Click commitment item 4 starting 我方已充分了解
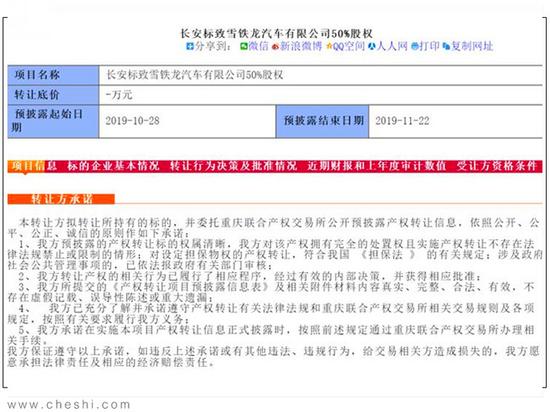The width and height of the screenshot is (550, 412). pyautogui.click(x=271, y=313)
